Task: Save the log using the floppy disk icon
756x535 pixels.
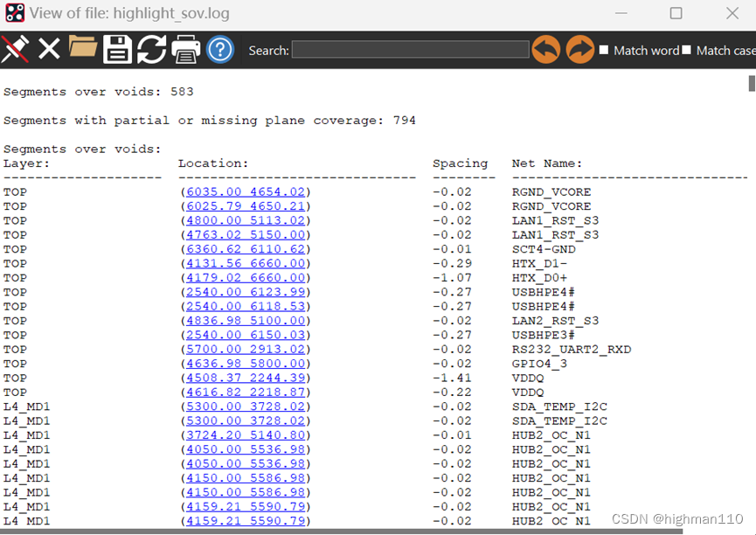Action: (x=117, y=50)
